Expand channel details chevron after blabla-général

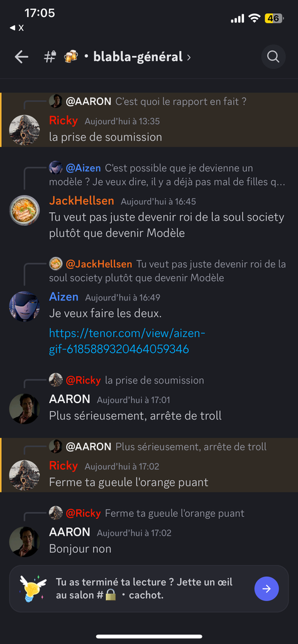(x=189, y=57)
